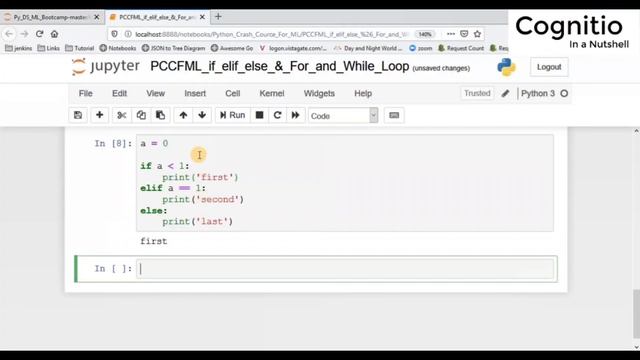Open the Links bookmark folder
This screenshot has height=360, width=640.
[49, 48]
